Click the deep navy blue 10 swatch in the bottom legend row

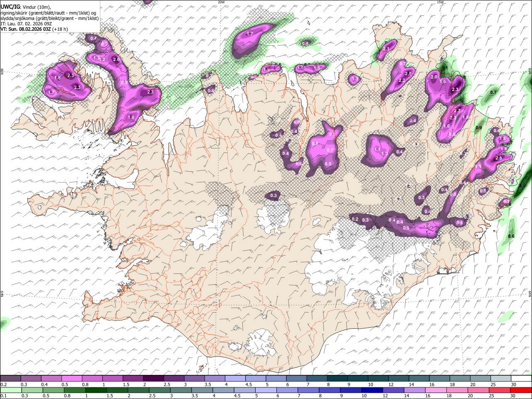coord(373,390)
